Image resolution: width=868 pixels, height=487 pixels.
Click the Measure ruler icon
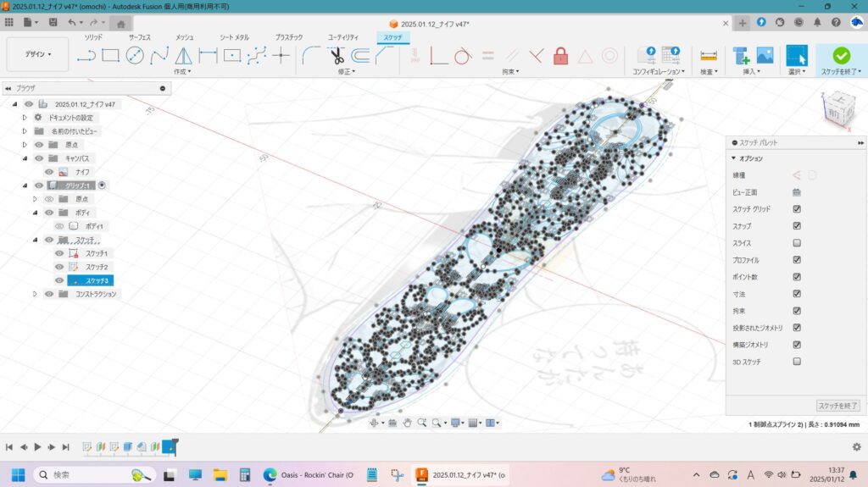pos(709,56)
